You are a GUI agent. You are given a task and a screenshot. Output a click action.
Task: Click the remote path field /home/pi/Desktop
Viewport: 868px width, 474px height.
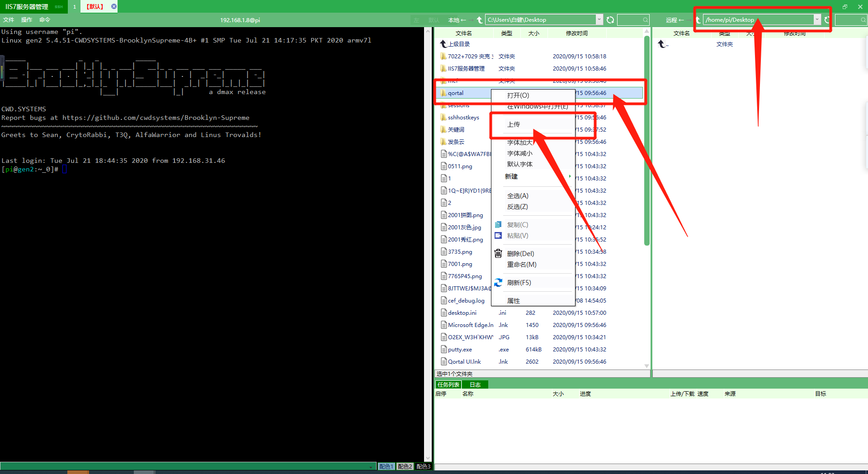pos(759,20)
